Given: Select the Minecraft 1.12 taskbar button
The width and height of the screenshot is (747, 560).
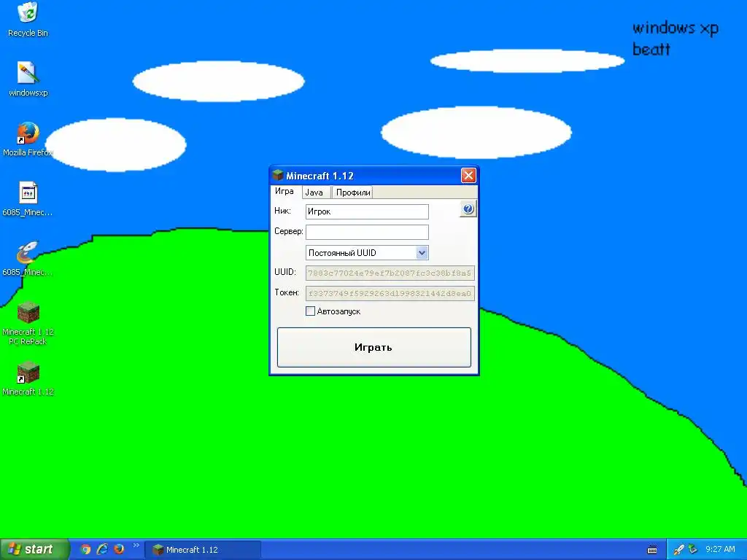Looking at the screenshot, I should pos(203,550).
